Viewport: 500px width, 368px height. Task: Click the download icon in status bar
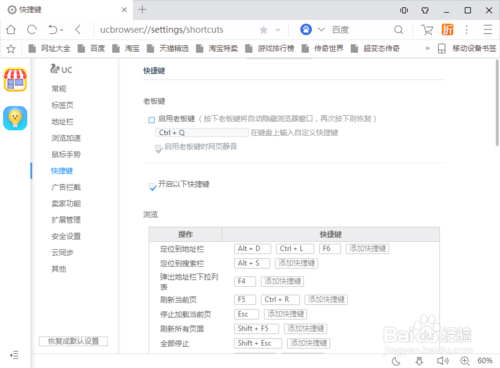[x=419, y=361]
